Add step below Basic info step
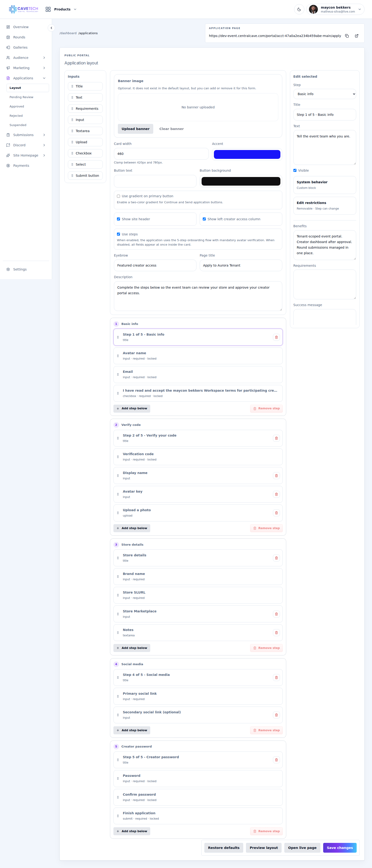 click(x=132, y=408)
